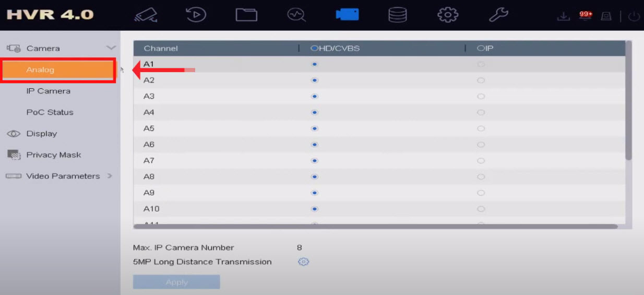Expand the Video Parameters submenu arrow

pos(110,176)
